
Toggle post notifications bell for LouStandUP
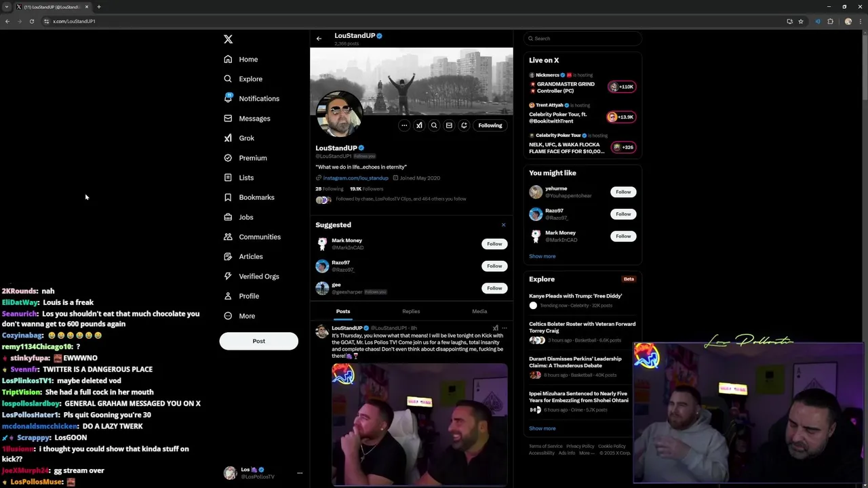[x=464, y=125]
